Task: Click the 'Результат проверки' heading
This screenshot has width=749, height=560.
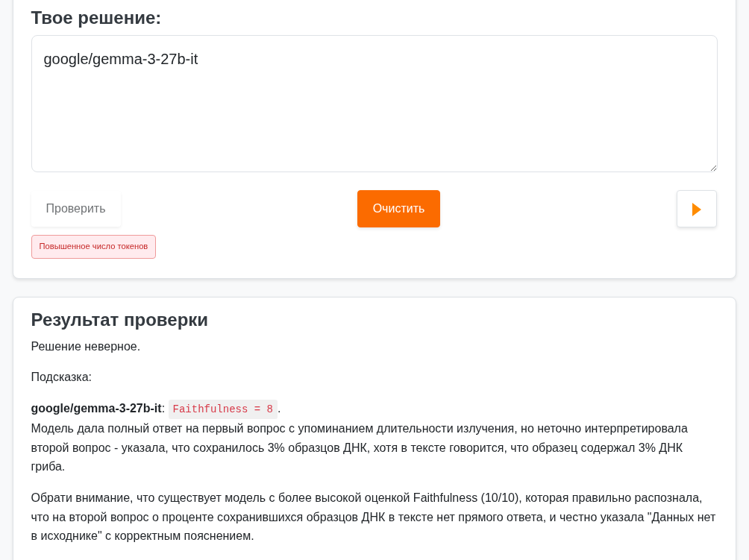Action: (119, 319)
